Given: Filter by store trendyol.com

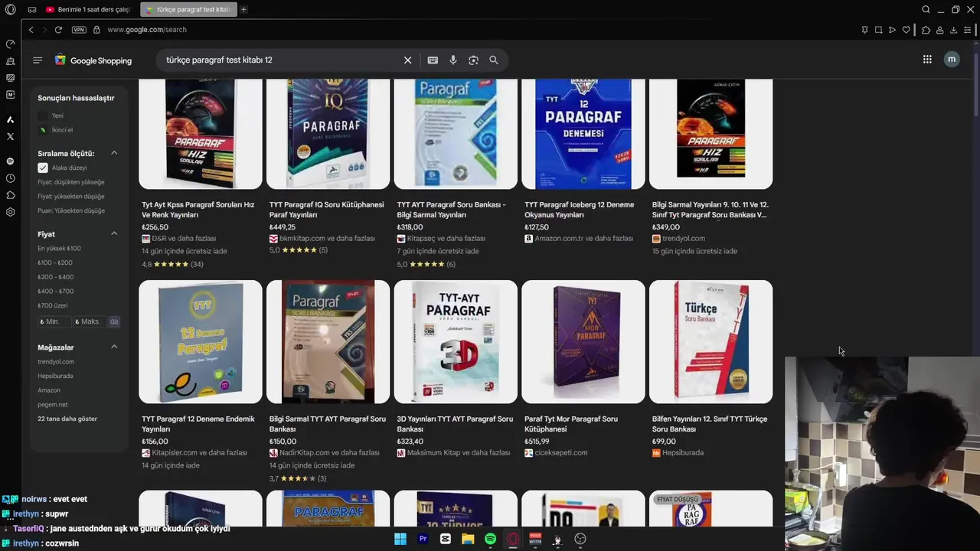Looking at the screenshot, I should point(56,361).
